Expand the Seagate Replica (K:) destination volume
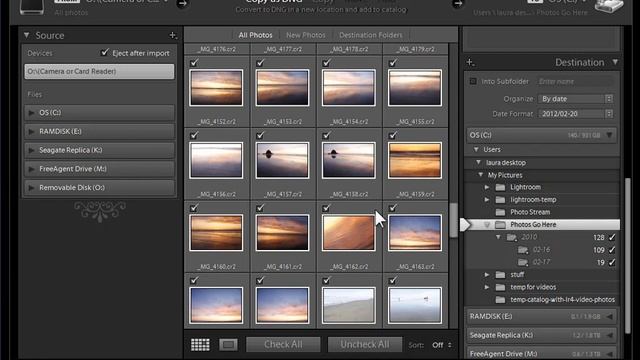The height and width of the screenshot is (360, 640). pyautogui.click(x=609, y=336)
